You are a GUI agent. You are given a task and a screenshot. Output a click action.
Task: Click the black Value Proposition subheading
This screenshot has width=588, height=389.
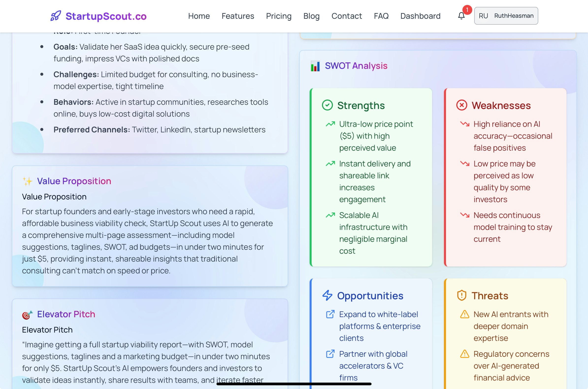(54, 197)
